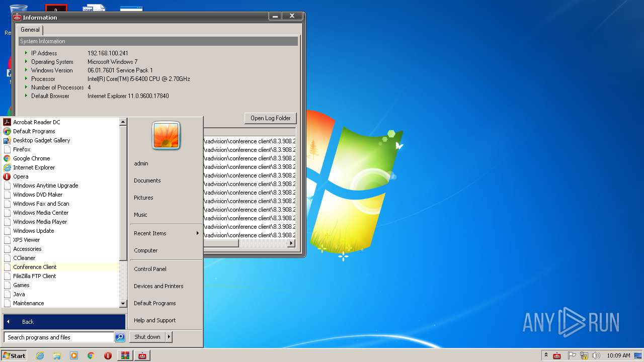Open Documents from the Start menu
The height and width of the screenshot is (362, 644).
[x=147, y=180]
